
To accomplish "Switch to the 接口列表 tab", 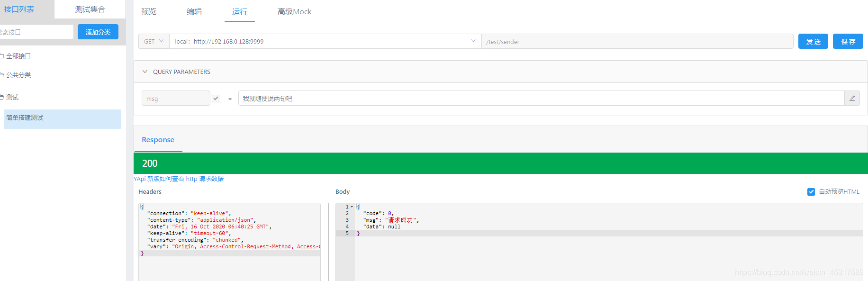I will [x=19, y=9].
